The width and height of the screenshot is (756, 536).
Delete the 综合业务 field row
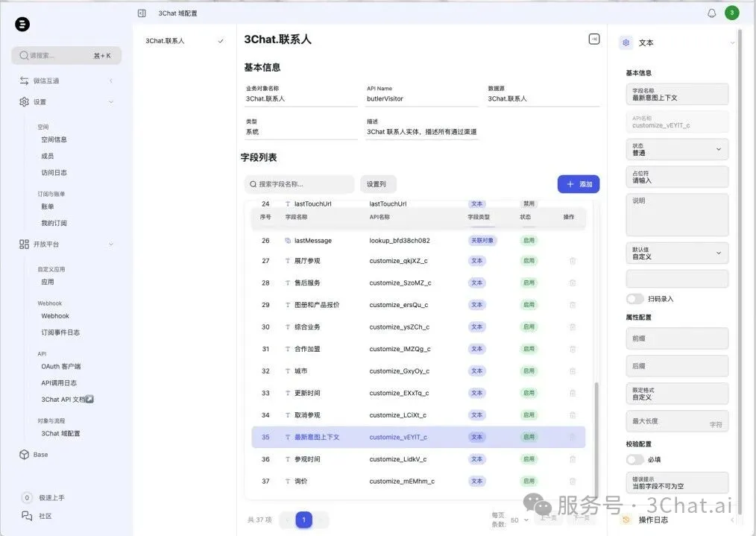(x=573, y=327)
